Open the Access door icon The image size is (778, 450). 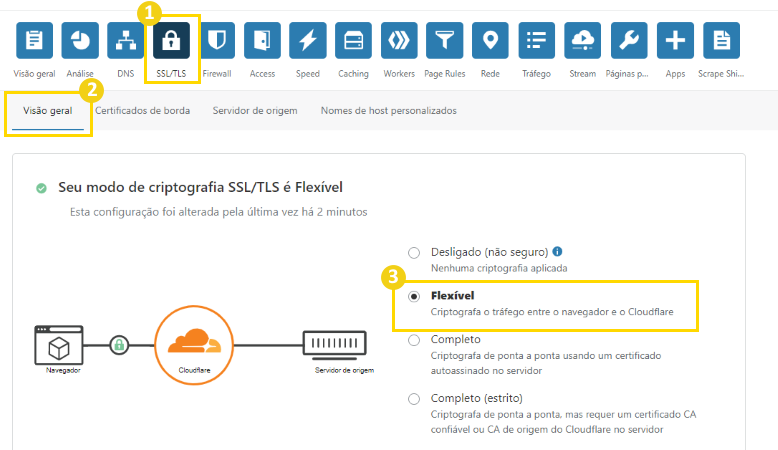tap(262, 40)
